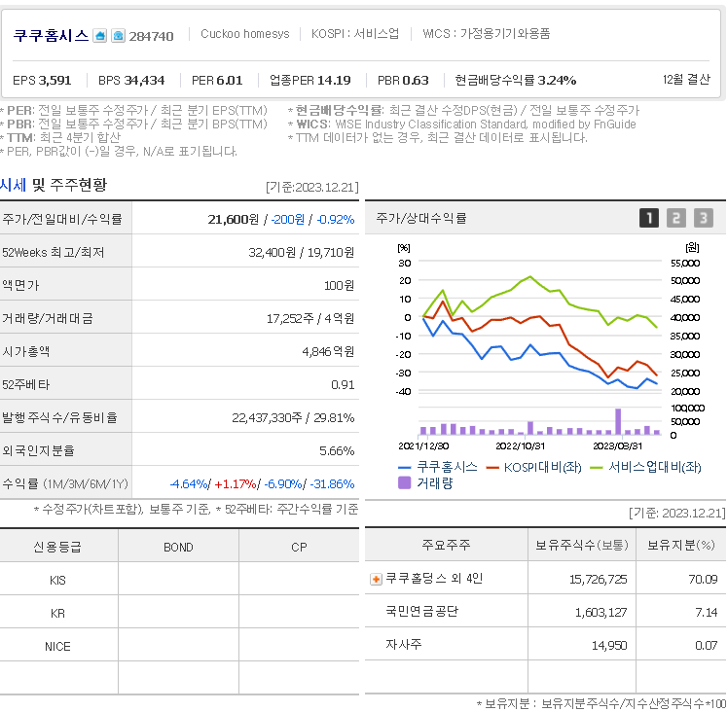Viewport: 728px width, 712px height.
Task: Click the returns -4.64%/+1.17% cell
Action: click(x=245, y=483)
